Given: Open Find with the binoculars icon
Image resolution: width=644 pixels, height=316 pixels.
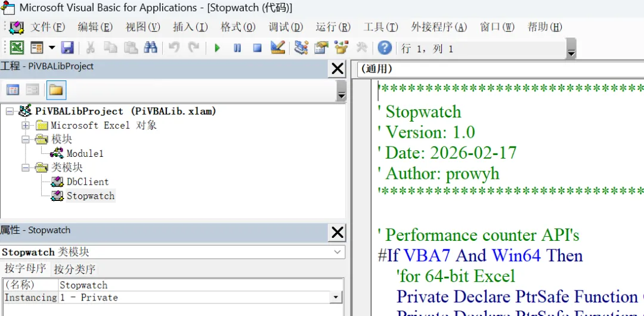Looking at the screenshot, I should tap(151, 48).
